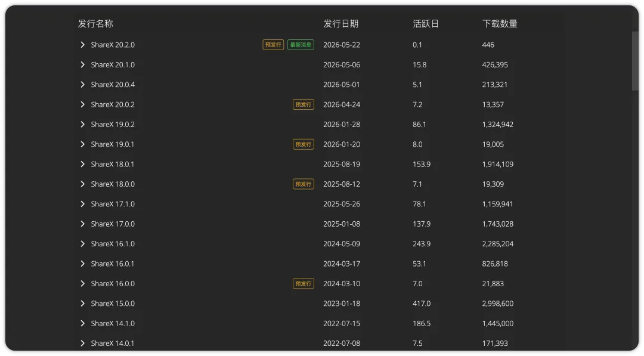Click the active days value 153.9
Screen dimensions: 644x356
pos(422,164)
